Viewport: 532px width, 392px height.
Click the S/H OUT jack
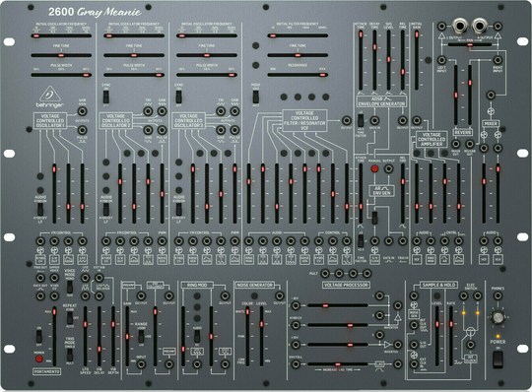(414, 345)
